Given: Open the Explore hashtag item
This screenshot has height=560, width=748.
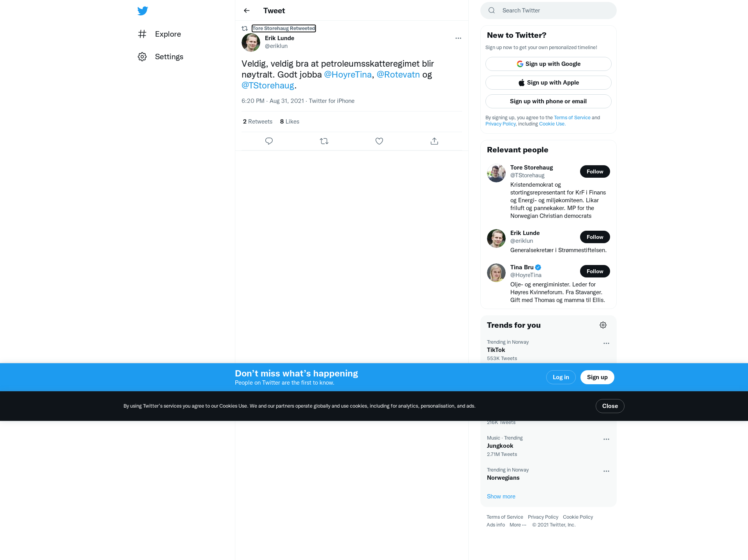Looking at the screenshot, I should pos(159,34).
